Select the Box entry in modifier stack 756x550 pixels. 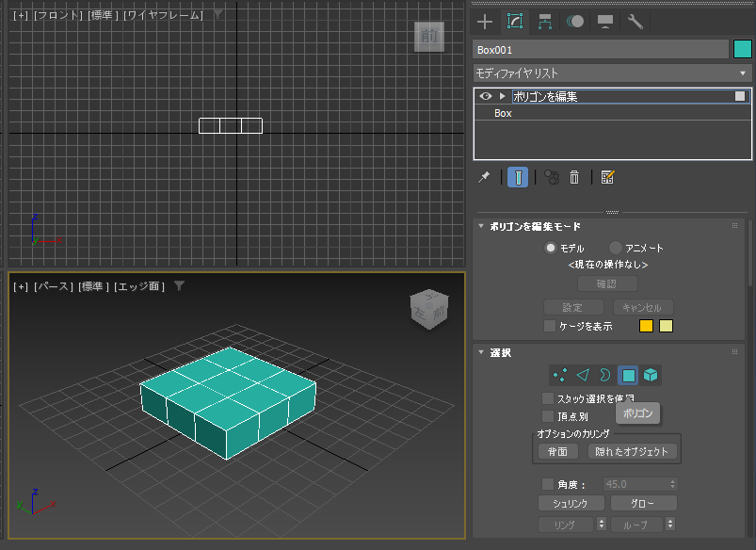[x=612, y=113]
